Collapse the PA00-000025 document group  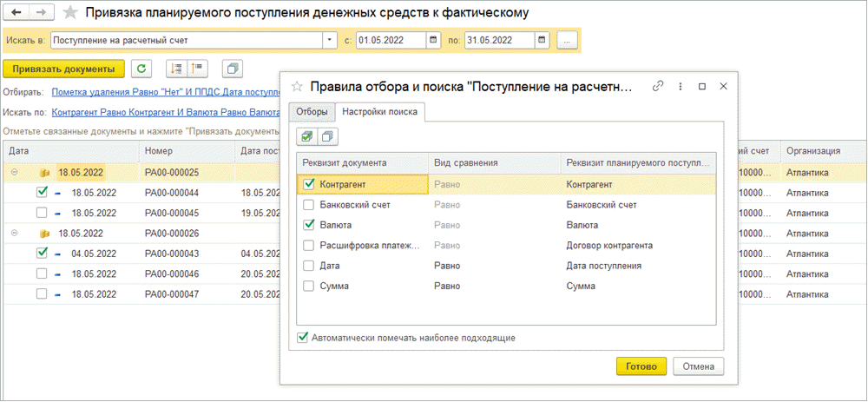click(x=15, y=173)
